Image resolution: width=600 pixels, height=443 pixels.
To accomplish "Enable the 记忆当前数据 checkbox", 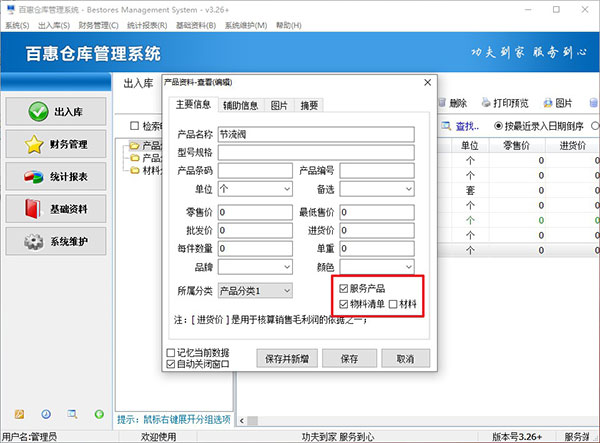I will [171, 353].
